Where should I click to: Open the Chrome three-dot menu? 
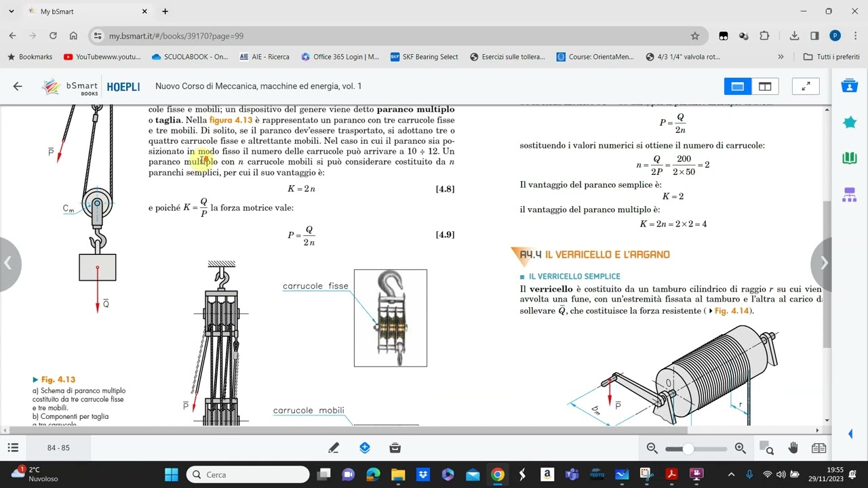pos(856,36)
